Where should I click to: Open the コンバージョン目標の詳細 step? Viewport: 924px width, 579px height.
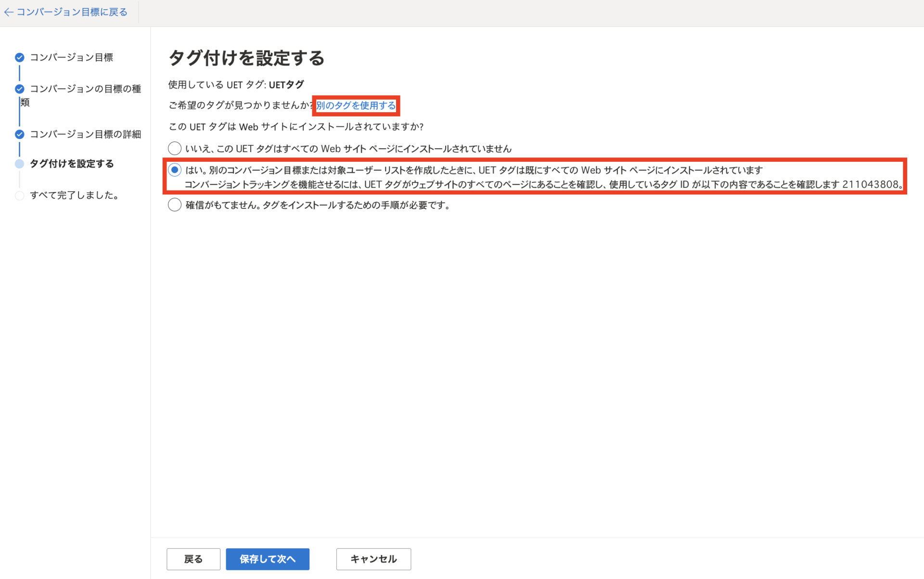coord(85,134)
